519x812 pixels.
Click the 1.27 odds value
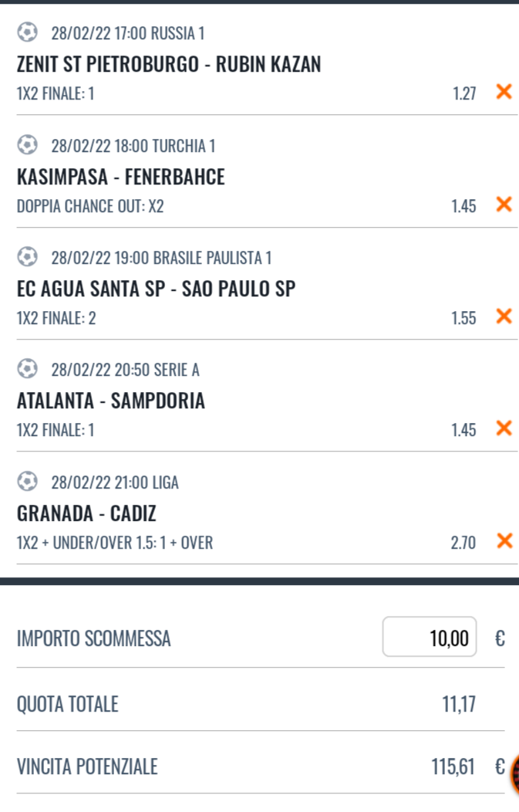tap(464, 93)
